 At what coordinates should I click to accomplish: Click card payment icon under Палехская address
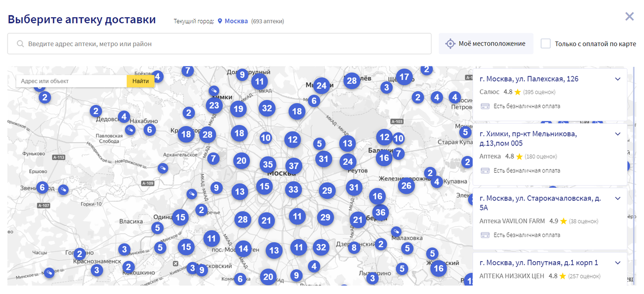click(485, 106)
